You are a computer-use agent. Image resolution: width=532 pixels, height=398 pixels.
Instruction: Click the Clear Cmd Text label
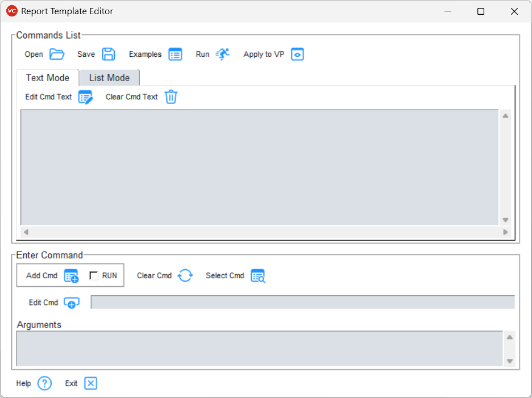pyautogui.click(x=132, y=97)
